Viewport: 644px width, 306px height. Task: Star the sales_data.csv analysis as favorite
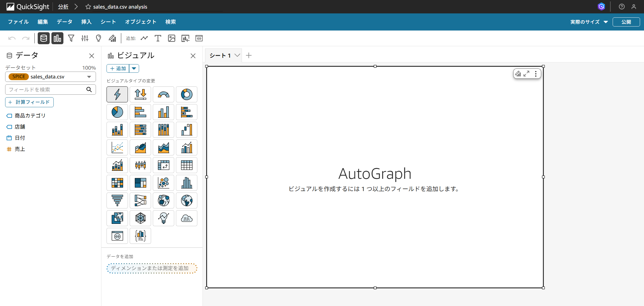pyautogui.click(x=88, y=7)
